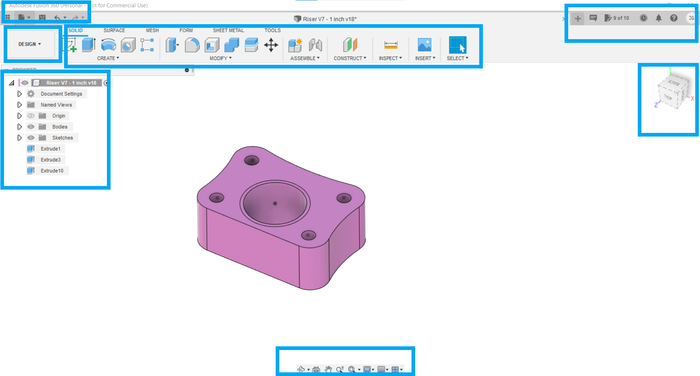Open the SELECT dropdown menu

click(458, 58)
